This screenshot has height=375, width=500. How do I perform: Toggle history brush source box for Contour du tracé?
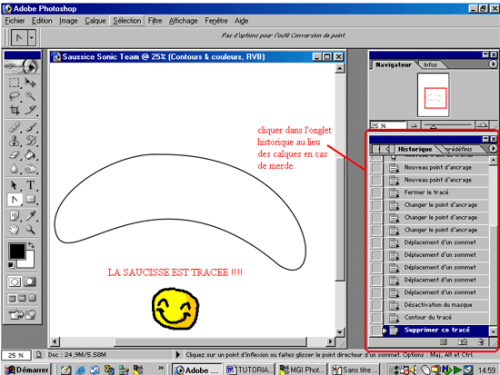376,317
